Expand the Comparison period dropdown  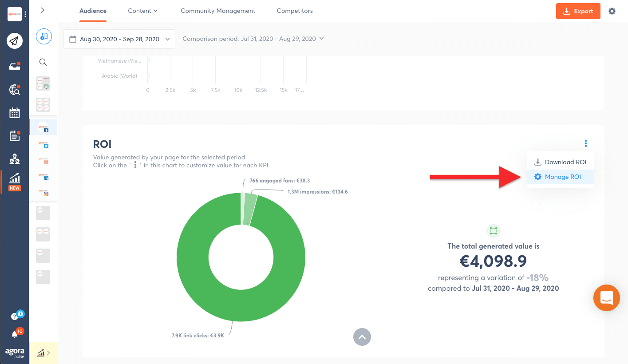click(253, 39)
